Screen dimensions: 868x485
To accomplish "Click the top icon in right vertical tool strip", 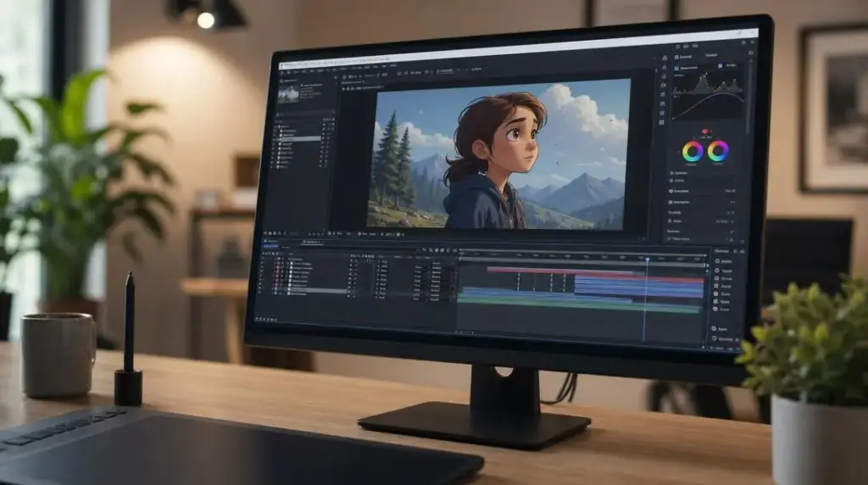I will tap(665, 59).
